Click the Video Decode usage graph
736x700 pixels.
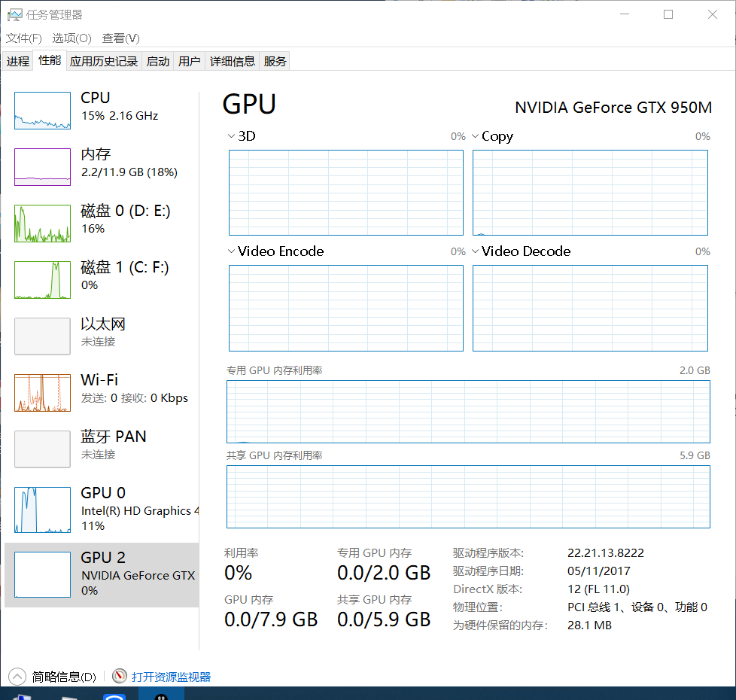[x=590, y=308]
